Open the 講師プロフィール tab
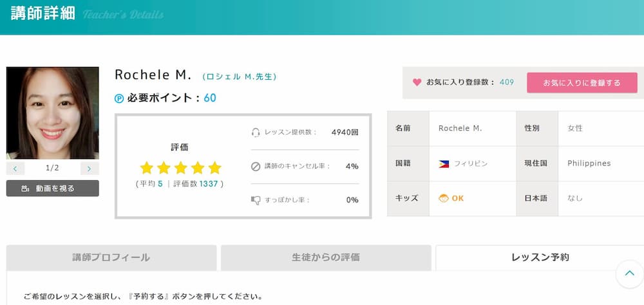644x305 pixels. pyautogui.click(x=111, y=257)
